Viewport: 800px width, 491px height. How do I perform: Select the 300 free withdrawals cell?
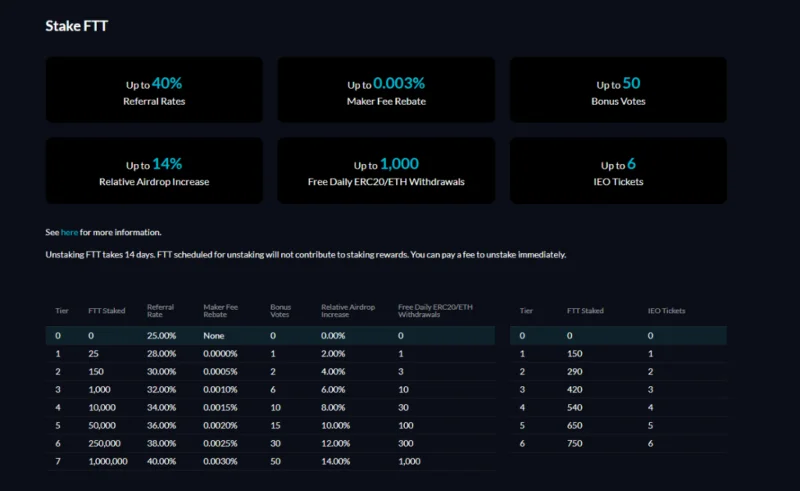coord(406,444)
